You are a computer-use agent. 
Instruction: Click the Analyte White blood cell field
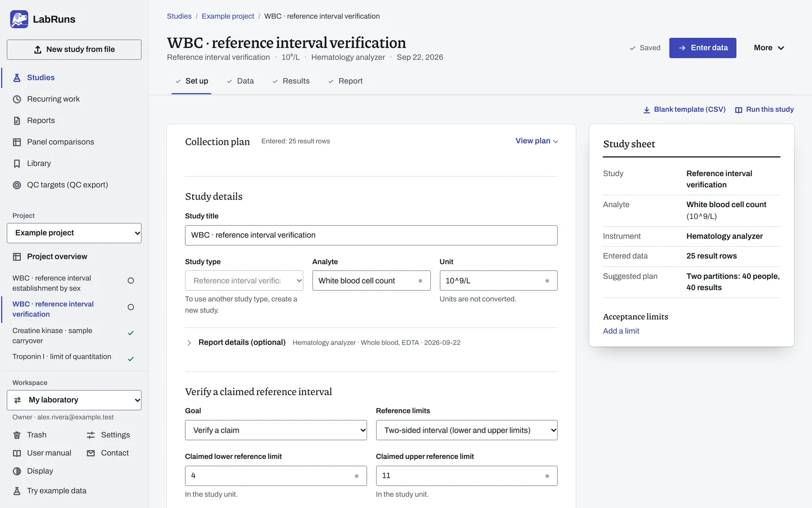click(x=371, y=281)
